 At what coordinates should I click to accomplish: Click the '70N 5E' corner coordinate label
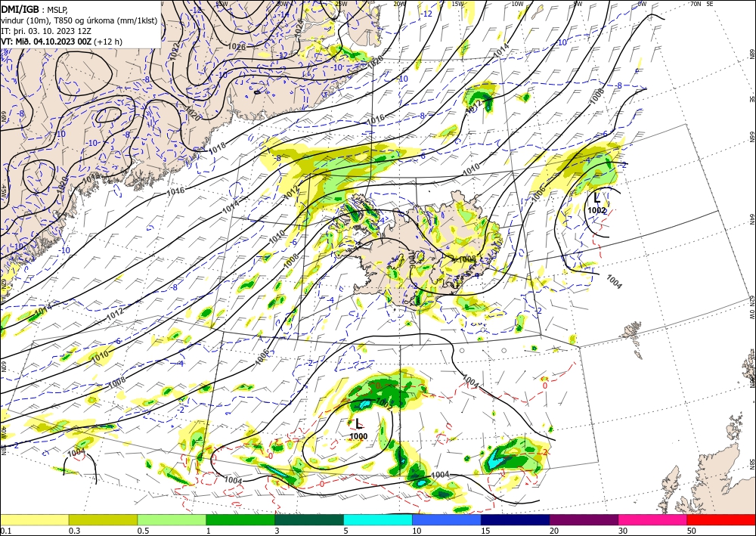(702, 4)
